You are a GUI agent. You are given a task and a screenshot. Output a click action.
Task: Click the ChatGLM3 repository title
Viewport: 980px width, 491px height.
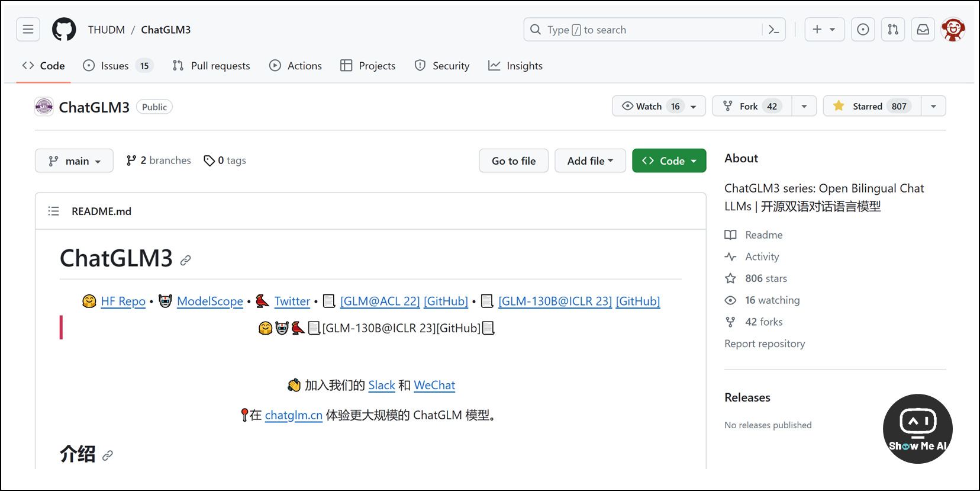coord(94,107)
